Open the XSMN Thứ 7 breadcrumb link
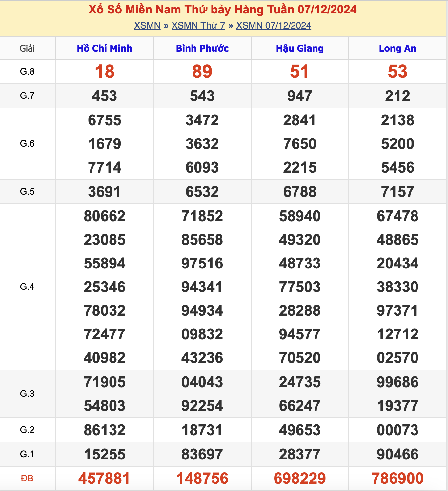Screen dimensions: 448x491 [198, 25]
